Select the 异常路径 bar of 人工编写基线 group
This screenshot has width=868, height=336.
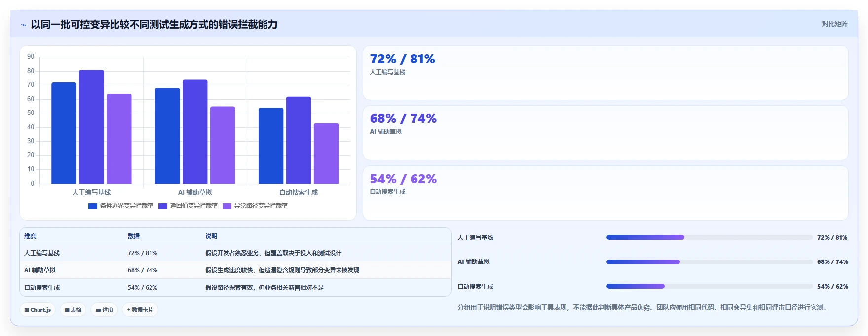pyautogui.click(x=119, y=139)
